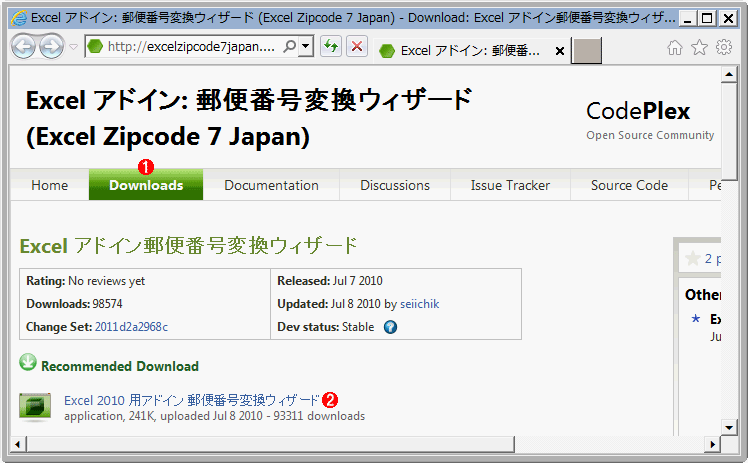This screenshot has height=463, width=748.
Task: Open a new blank tab
Action: pos(587,51)
